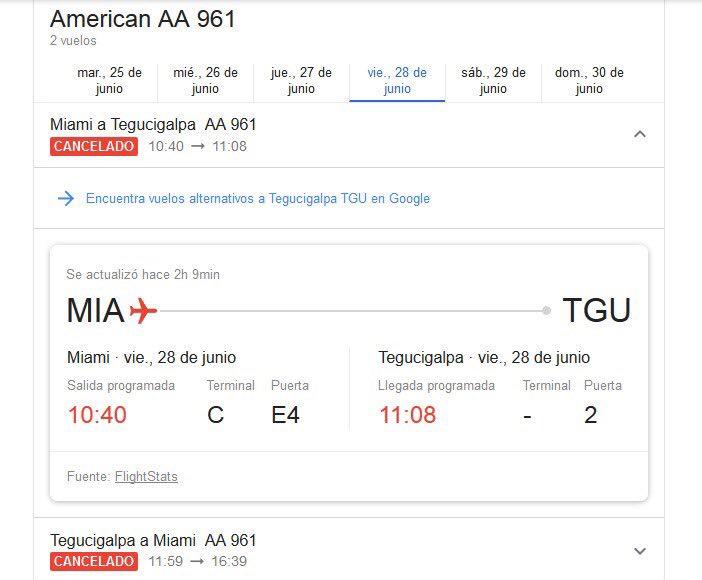The height and width of the screenshot is (580, 702).
Task: Expand the Tegucigalpa a Miami flight details
Action: pos(640,551)
